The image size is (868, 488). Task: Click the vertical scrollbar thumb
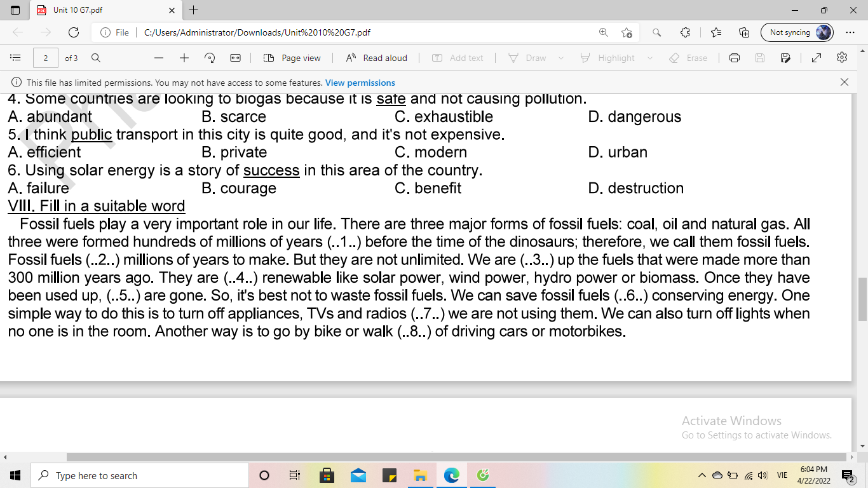click(863, 300)
